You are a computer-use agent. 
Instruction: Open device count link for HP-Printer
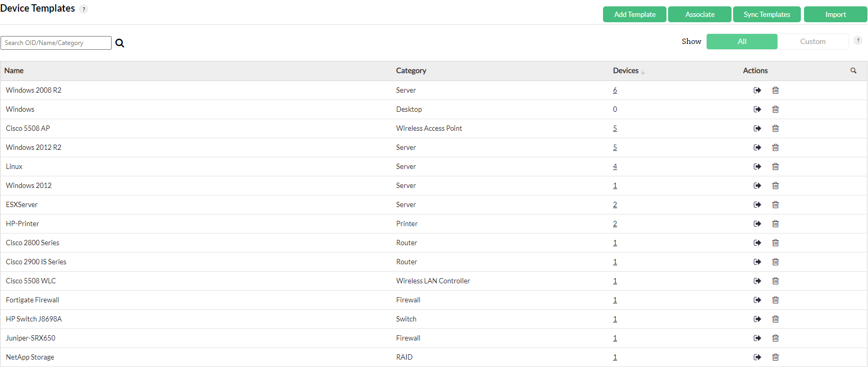pyautogui.click(x=615, y=223)
